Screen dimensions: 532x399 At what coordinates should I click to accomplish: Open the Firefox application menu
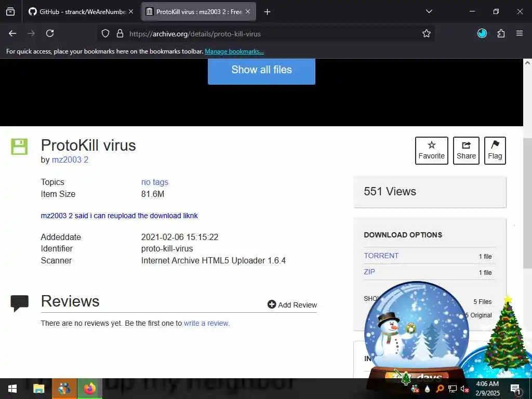(x=520, y=33)
